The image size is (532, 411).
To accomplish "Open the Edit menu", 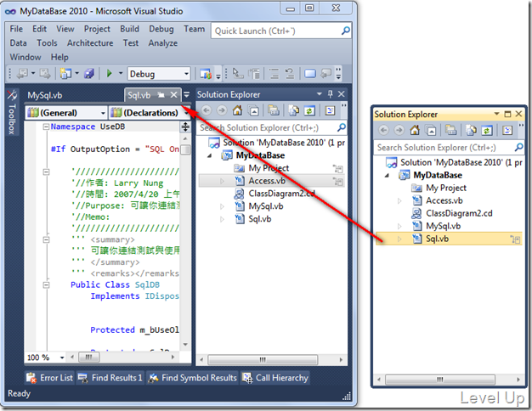I will [39, 29].
